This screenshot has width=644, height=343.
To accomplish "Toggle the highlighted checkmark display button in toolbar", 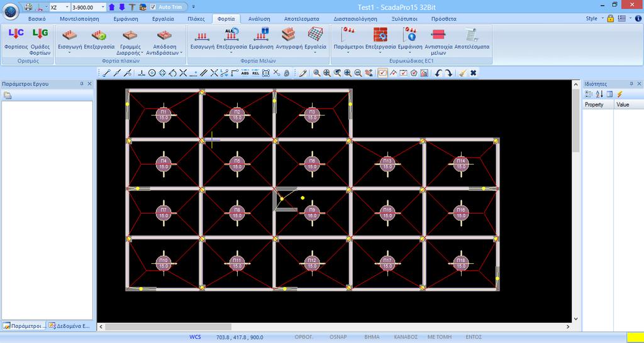I will (x=382, y=73).
